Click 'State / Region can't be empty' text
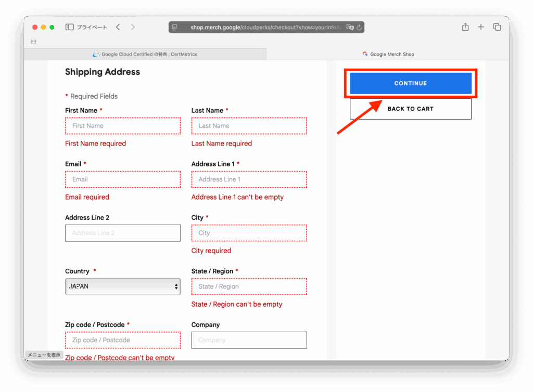The width and height of the screenshot is (533, 392). pos(237,305)
